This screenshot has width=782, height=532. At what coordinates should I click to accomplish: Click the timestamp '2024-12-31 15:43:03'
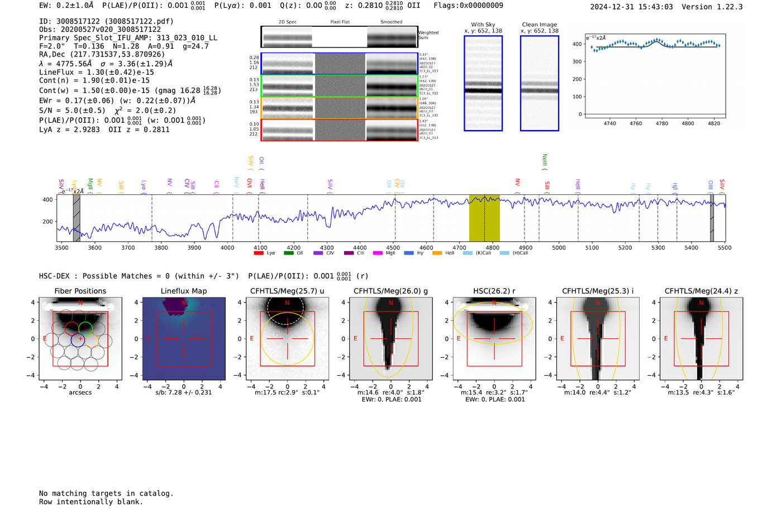(x=631, y=7)
